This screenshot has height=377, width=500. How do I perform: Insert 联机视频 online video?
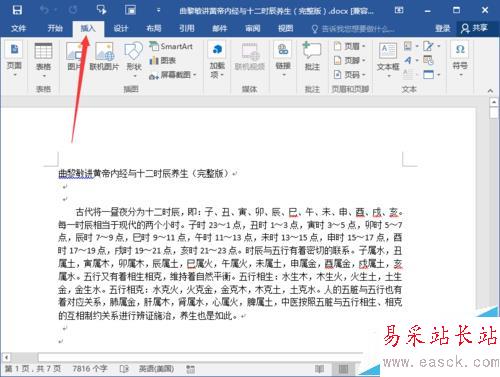(250, 57)
